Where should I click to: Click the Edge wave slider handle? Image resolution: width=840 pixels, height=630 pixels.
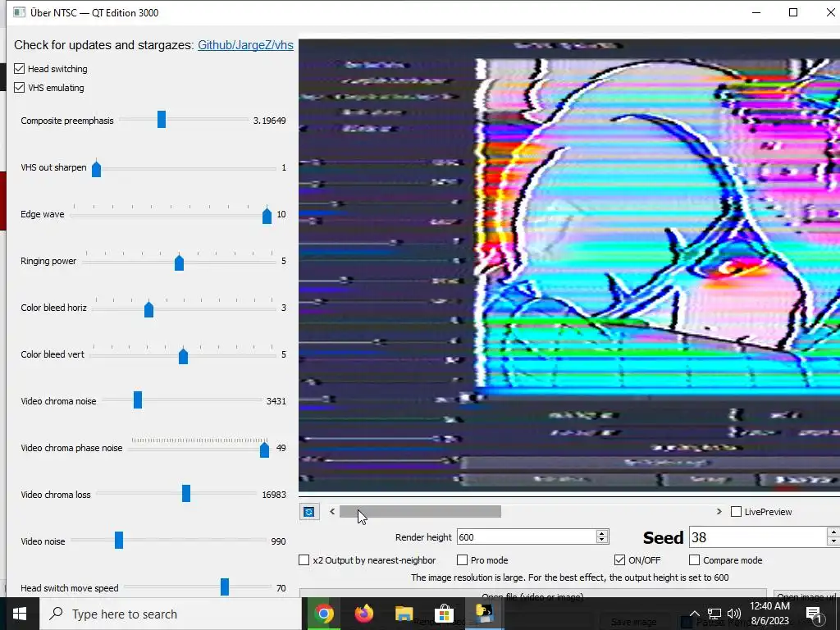click(267, 216)
